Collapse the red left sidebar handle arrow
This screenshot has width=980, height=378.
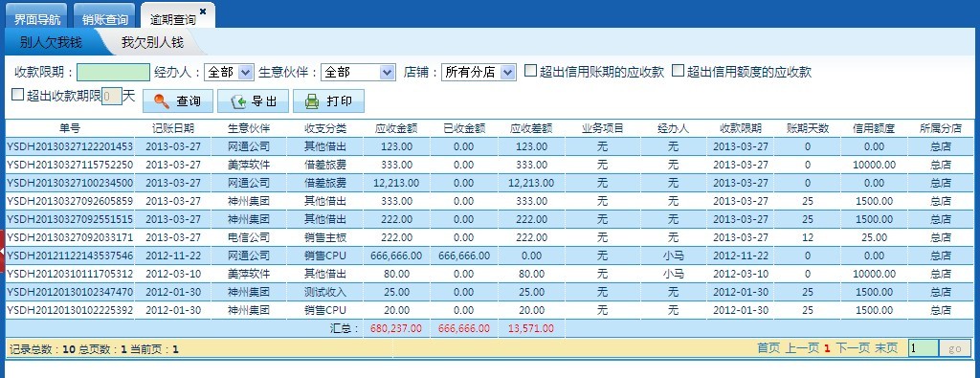pos(3,251)
